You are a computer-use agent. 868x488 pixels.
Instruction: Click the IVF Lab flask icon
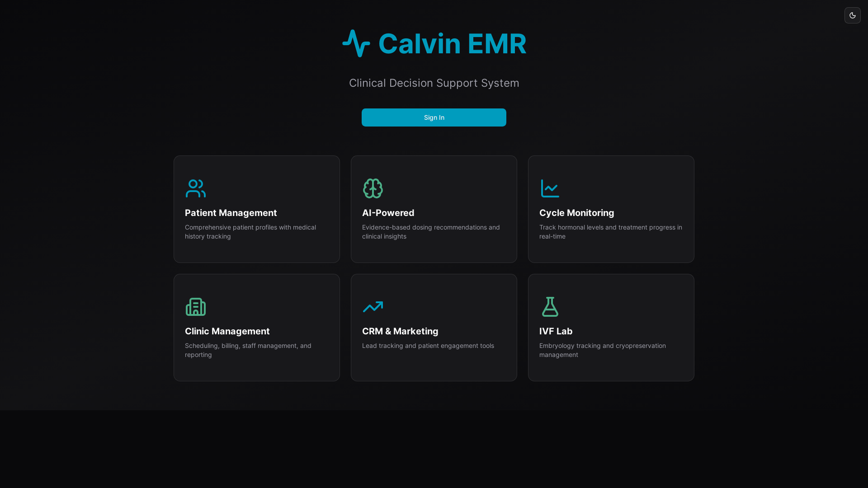point(550,307)
